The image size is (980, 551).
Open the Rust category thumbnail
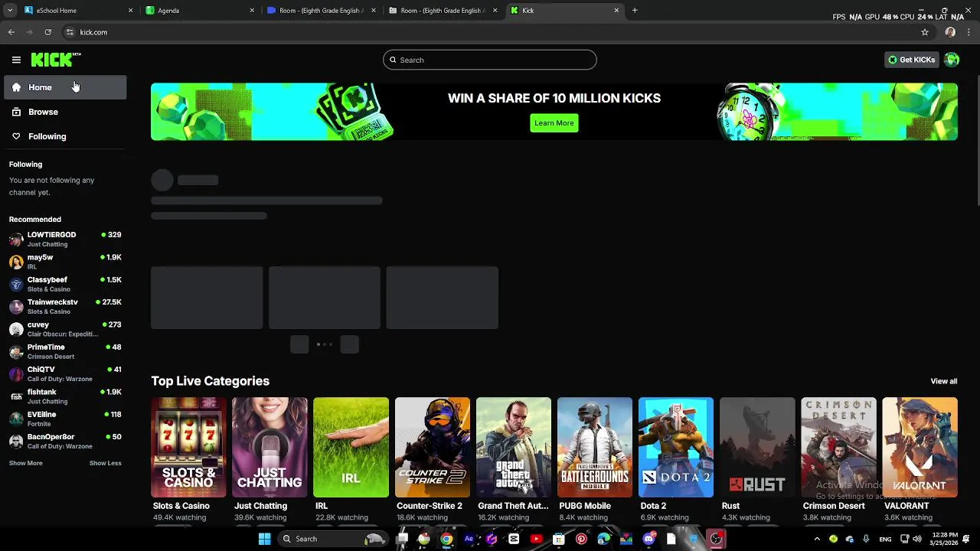(757, 447)
